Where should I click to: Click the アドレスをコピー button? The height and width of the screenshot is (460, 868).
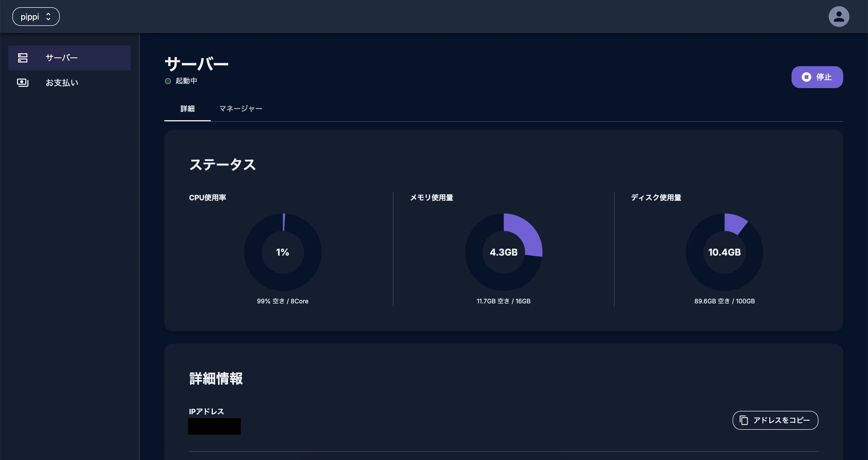pos(775,420)
